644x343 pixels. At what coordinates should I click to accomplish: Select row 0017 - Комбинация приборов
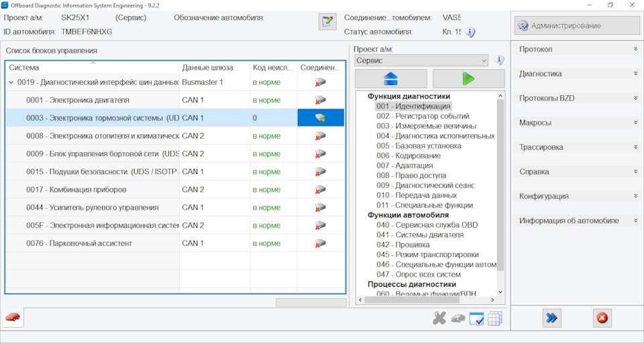click(x=174, y=190)
